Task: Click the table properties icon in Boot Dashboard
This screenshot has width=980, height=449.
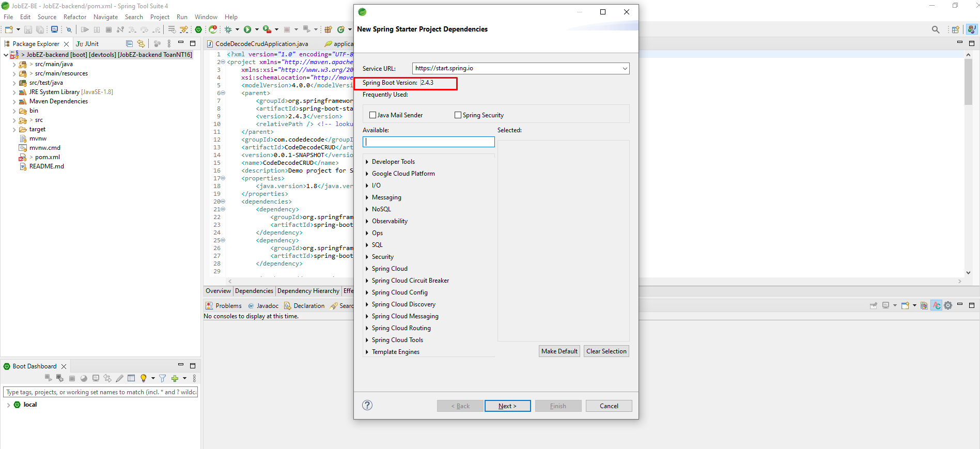Action: pyautogui.click(x=131, y=378)
